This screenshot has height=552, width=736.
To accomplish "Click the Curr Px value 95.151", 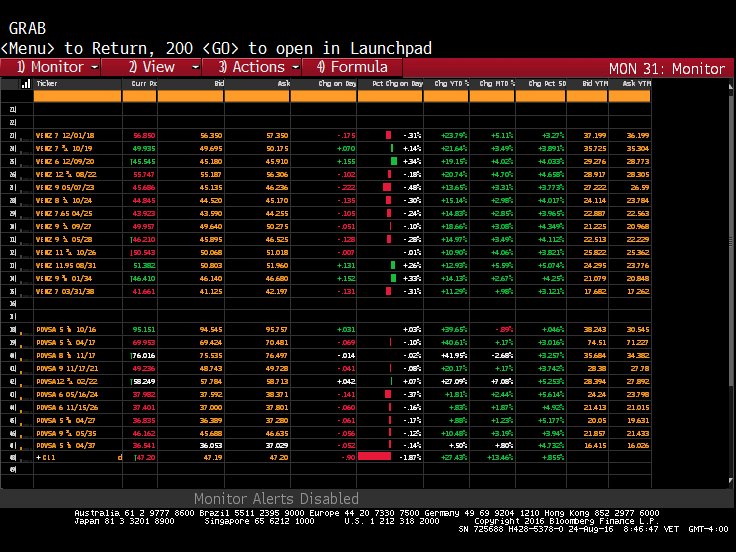I will coord(144,330).
